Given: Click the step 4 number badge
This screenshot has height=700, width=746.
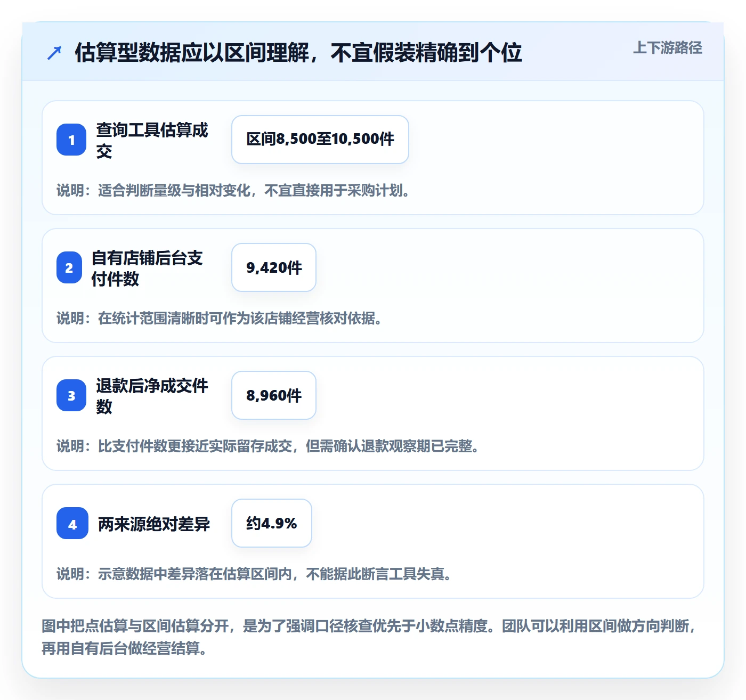Looking at the screenshot, I should (72, 523).
